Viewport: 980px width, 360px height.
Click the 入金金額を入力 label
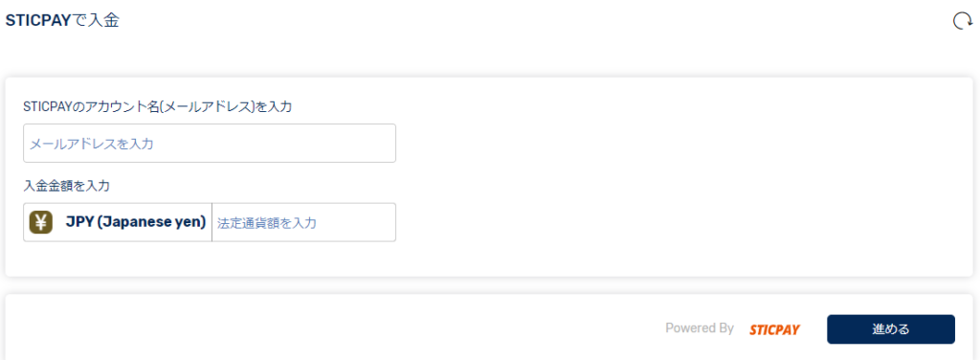66,186
